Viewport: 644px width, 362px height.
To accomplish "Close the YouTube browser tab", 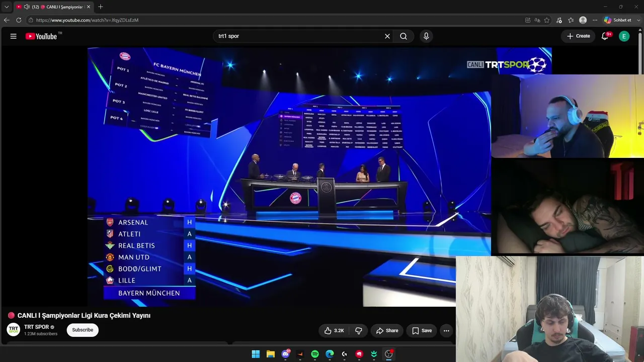I will [89, 7].
